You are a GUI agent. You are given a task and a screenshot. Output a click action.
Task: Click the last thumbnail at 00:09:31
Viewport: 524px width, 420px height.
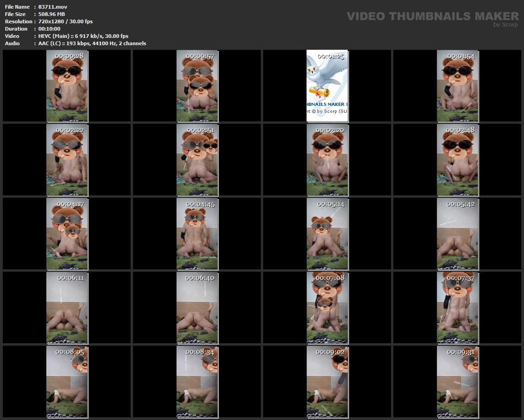[x=457, y=382]
